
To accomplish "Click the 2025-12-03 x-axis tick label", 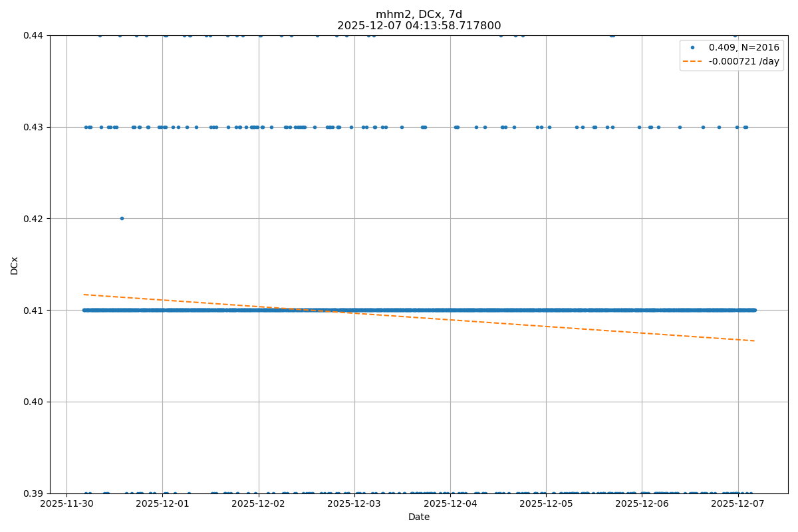I will point(354,504).
